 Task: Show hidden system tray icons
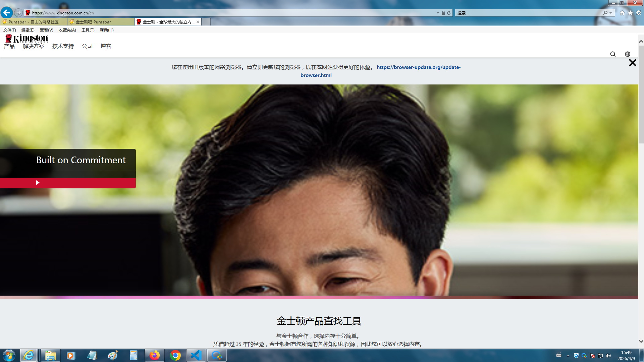(568, 356)
